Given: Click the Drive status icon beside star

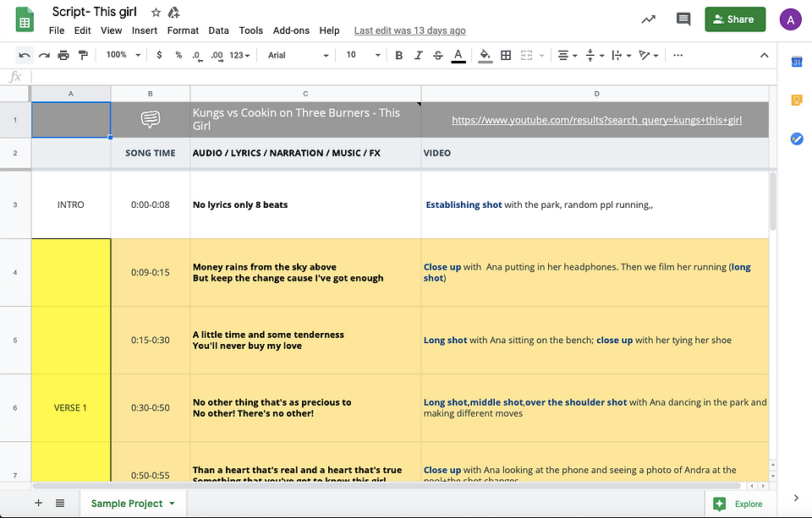Looking at the screenshot, I should 173,13.
